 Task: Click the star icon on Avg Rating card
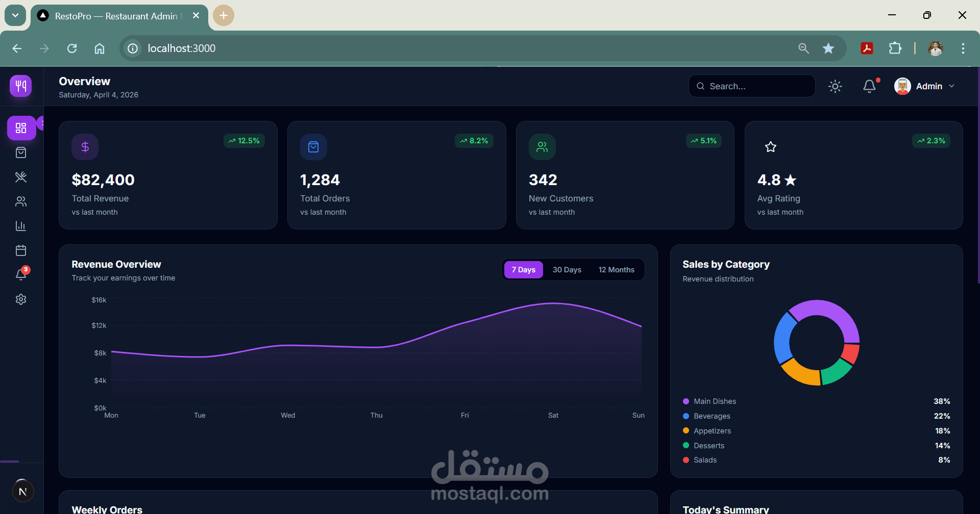click(771, 147)
